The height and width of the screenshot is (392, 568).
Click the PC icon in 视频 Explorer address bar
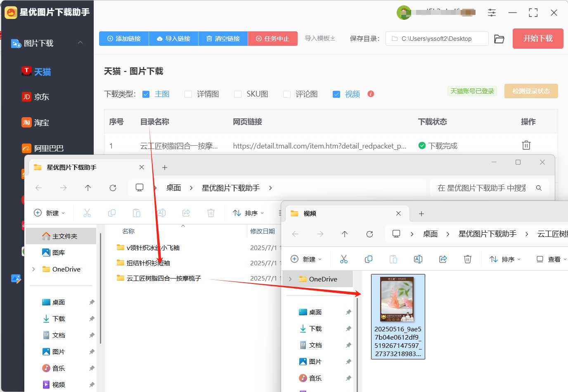coord(396,234)
